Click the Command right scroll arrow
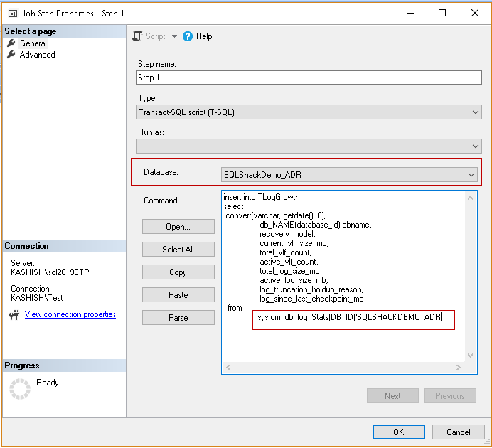 [x=459, y=368]
